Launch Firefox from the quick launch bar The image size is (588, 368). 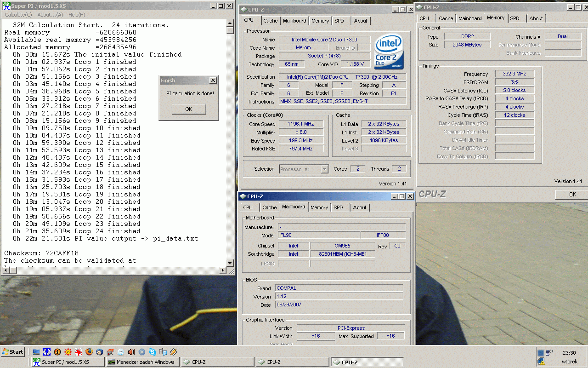[89, 352]
